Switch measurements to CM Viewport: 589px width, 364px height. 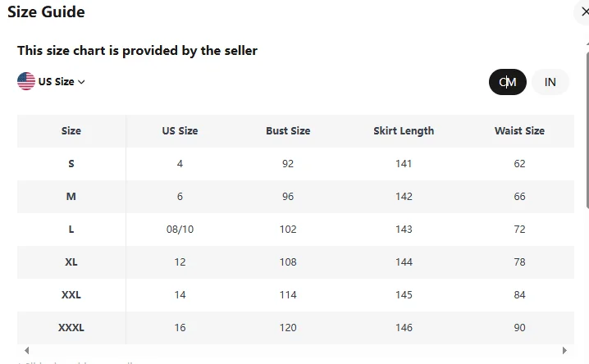tap(507, 82)
